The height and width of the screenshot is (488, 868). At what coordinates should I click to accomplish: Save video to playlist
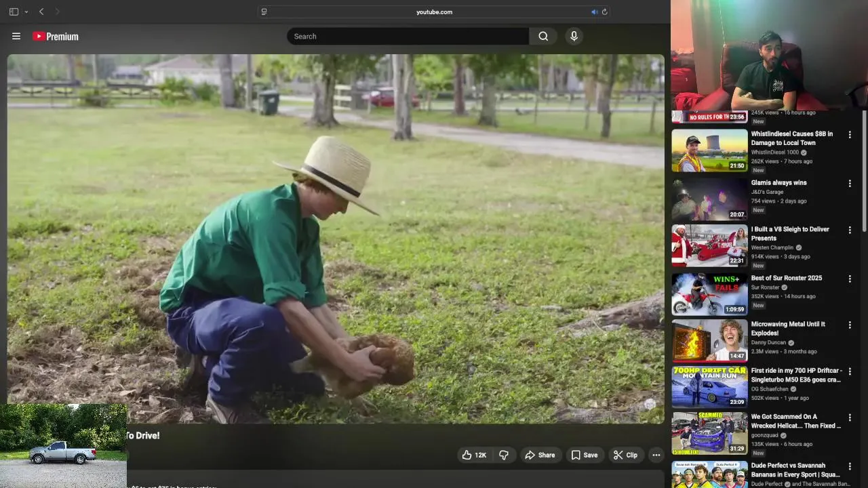pyautogui.click(x=584, y=455)
